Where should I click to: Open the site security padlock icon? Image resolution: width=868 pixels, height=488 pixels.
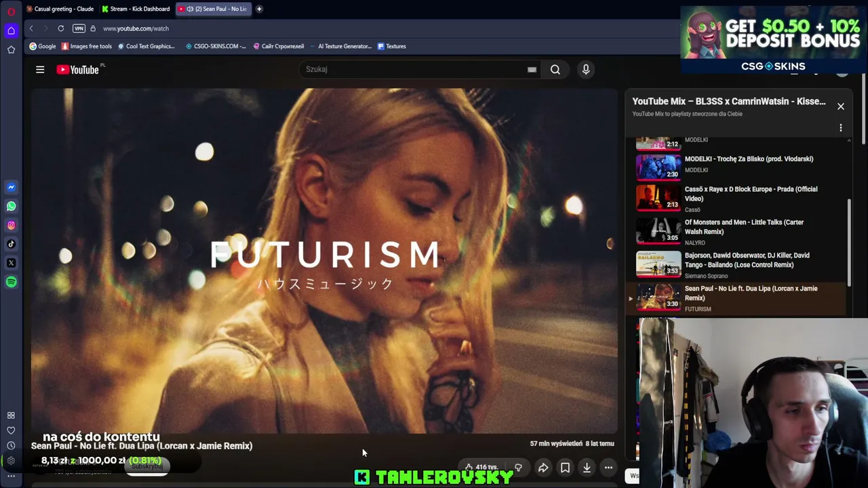point(93,28)
